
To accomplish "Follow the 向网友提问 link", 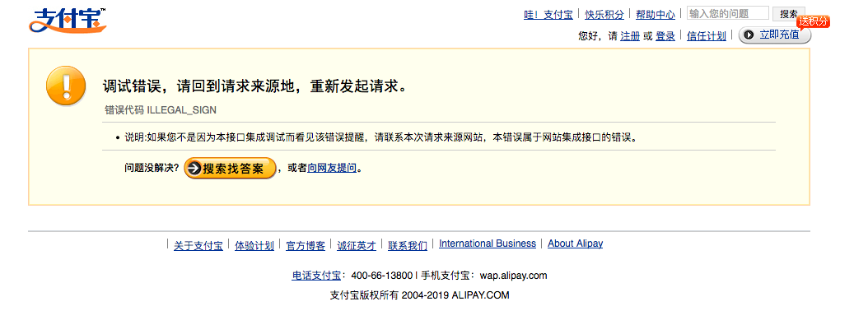I will (332, 169).
